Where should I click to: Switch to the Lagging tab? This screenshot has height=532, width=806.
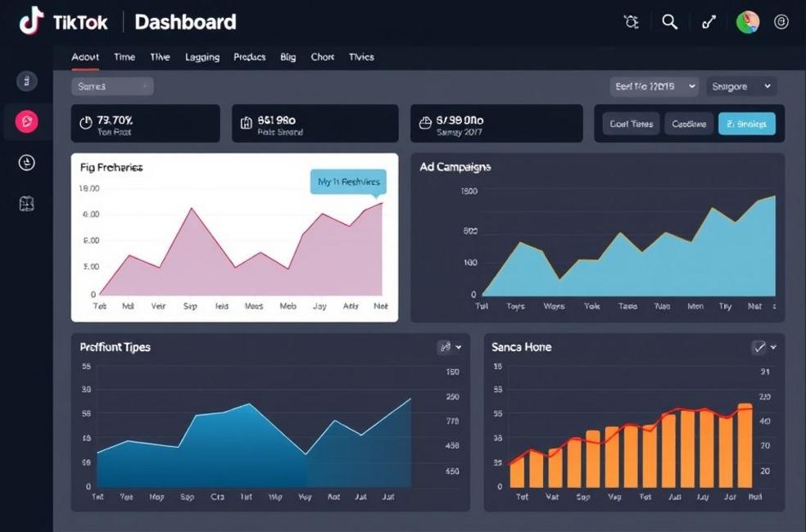click(x=201, y=57)
